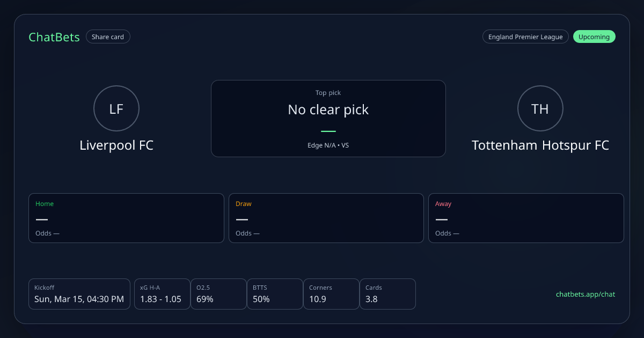Click the Cards stat tile
This screenshot has height=338, width=644.
[387, 294]
